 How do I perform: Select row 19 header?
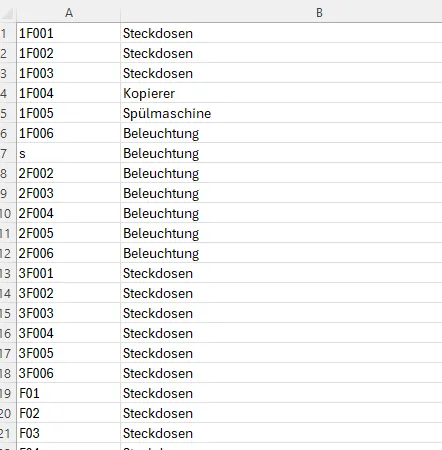pos(8,393)
